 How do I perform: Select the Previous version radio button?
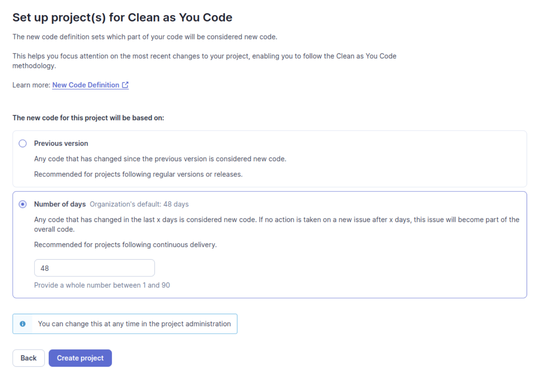(22, 143)
